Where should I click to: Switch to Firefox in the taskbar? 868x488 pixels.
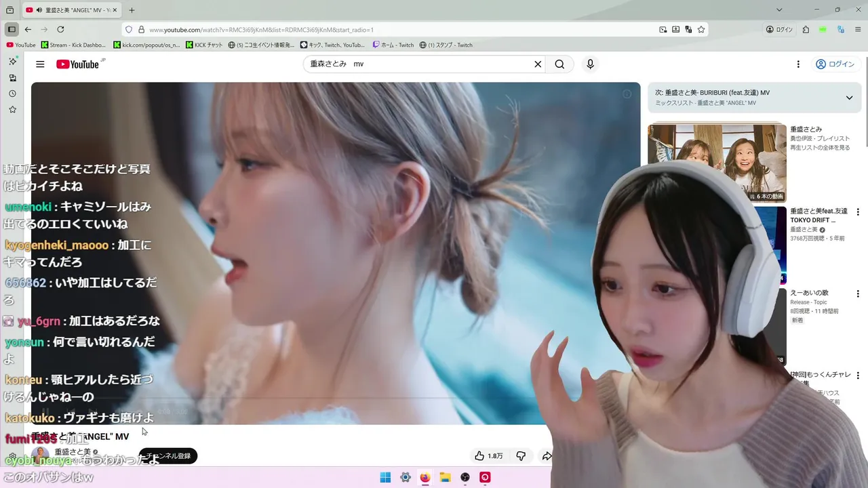coord(425,477)
